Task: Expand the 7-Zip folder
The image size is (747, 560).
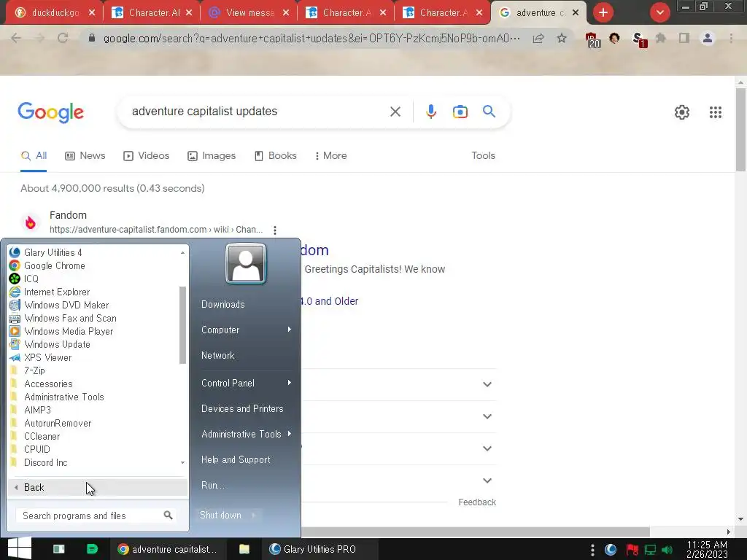Action: 34,370
